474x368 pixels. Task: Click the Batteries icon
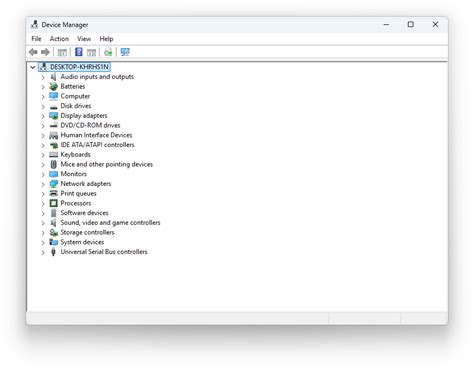pos(53,86)
